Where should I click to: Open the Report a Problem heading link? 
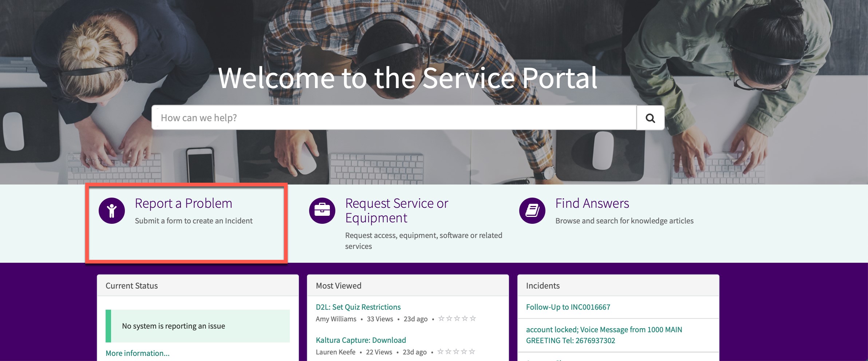tap(184, 203)
